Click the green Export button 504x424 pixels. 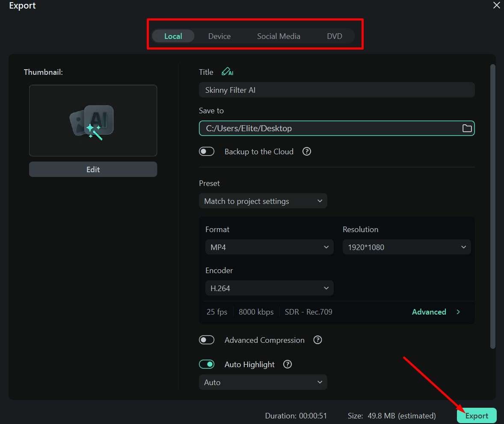[477, 415]
